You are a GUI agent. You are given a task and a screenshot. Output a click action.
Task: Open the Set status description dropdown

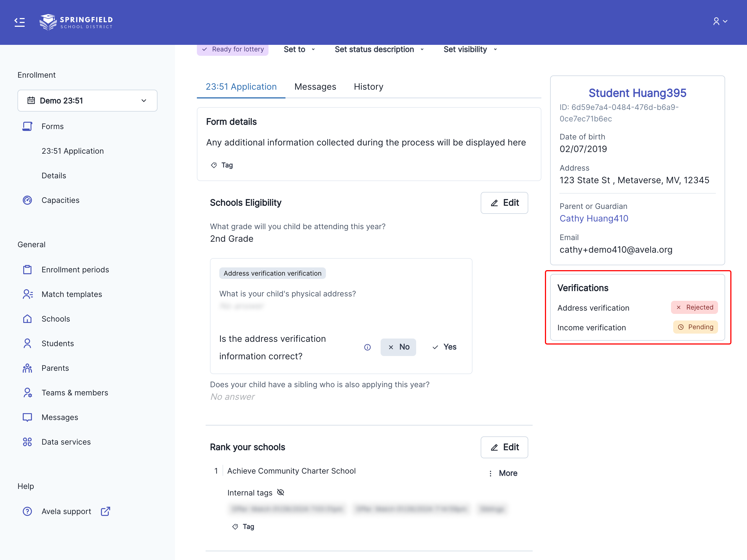[379, 50]
